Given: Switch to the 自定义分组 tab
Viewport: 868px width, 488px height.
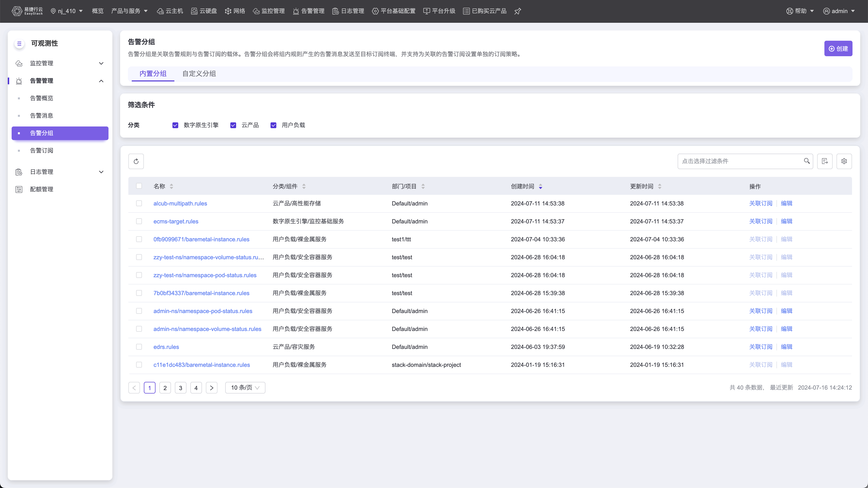Looking at the screenshot, I should click(x=199, y=73).
